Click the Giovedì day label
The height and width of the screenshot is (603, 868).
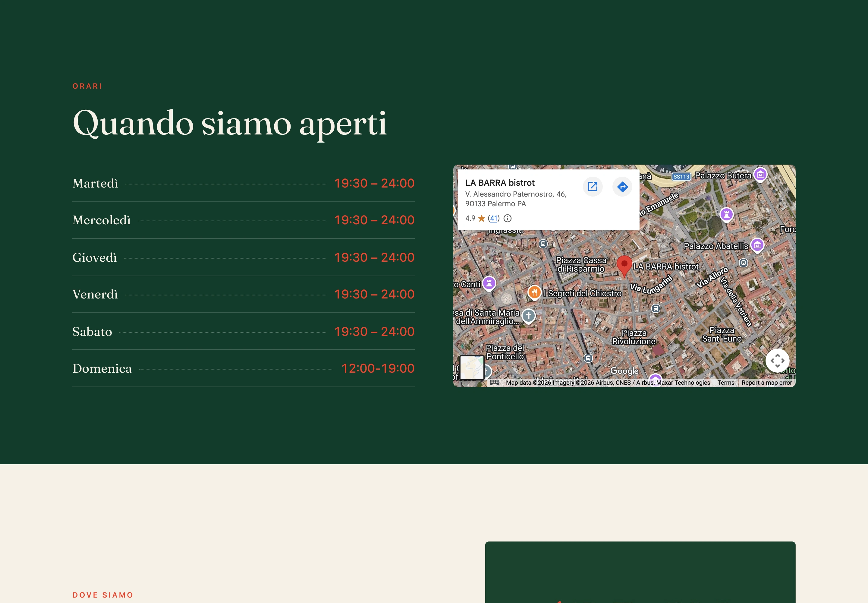[x=94, y=258]
